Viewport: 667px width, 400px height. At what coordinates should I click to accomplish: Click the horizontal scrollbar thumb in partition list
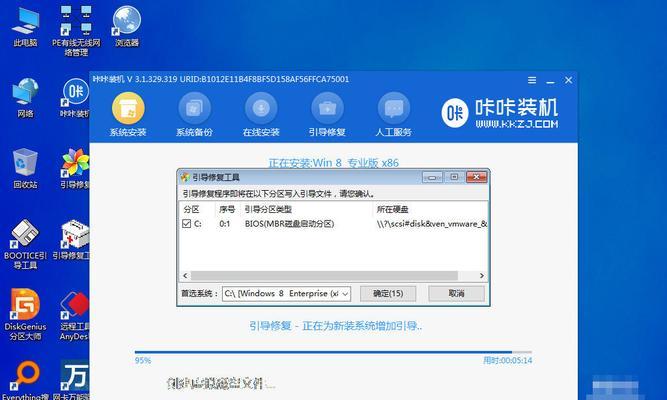(x=324, y=276)
